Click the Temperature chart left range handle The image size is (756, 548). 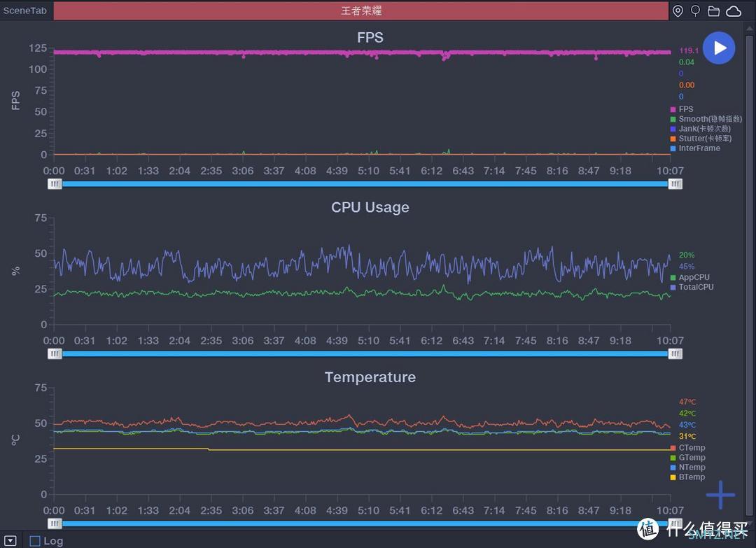pyautogui.click(x=55, y=524)
